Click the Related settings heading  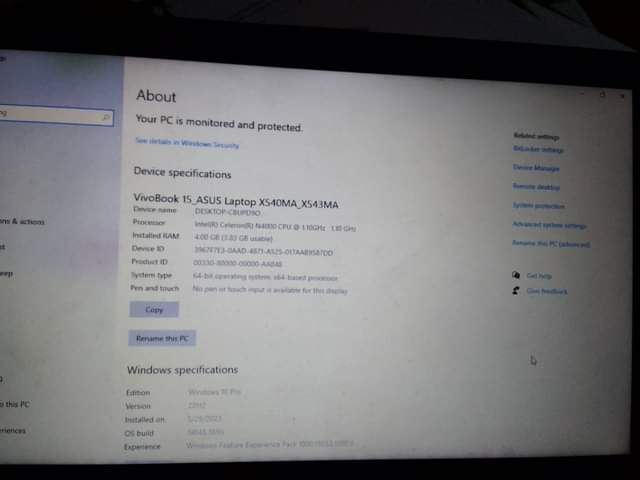(536, 136)
